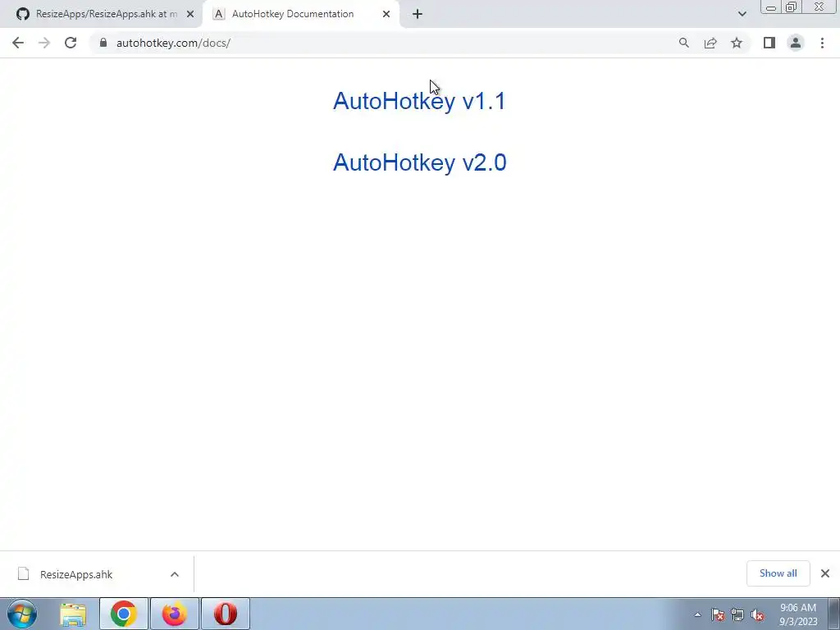Open the AutoHotkey v1.1 documentation link

419,101
